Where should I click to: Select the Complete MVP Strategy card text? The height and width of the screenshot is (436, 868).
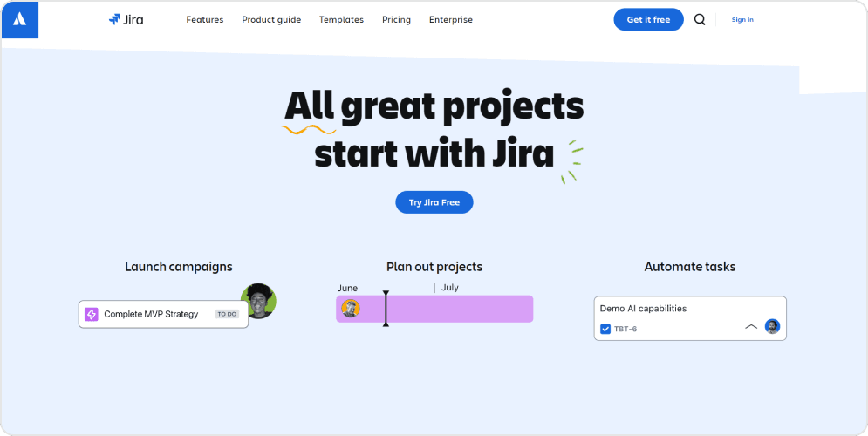[151, 314]
